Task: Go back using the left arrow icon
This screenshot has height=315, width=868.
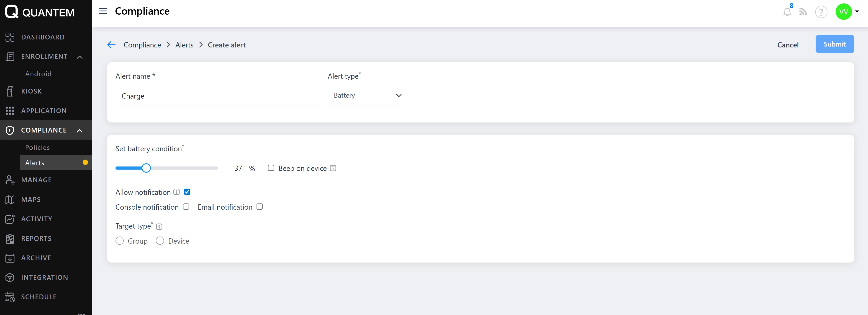Action: tap(111, 45)
